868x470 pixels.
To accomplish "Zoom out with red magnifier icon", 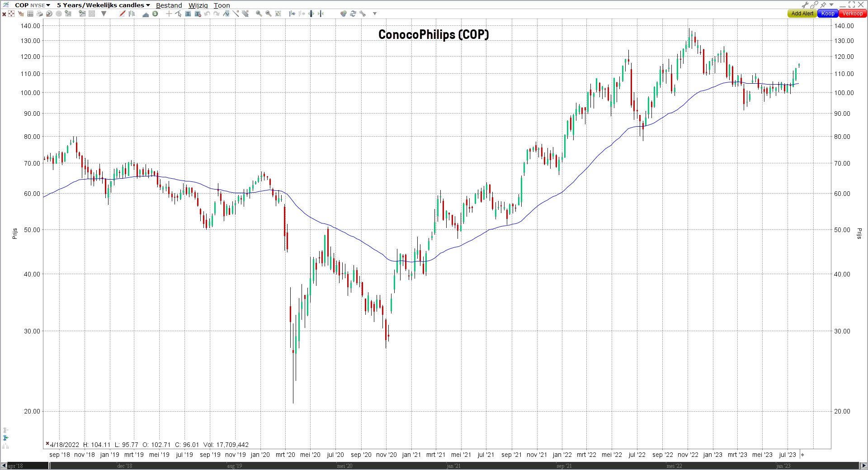I will point(269,14).
